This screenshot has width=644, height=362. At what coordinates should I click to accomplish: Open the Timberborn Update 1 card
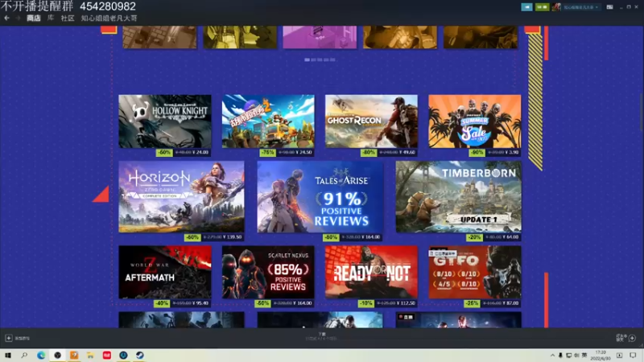click(458, 197)
